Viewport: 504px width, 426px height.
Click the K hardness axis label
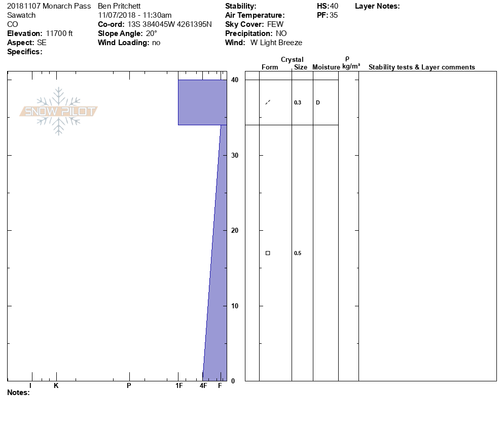click(56, 386)
